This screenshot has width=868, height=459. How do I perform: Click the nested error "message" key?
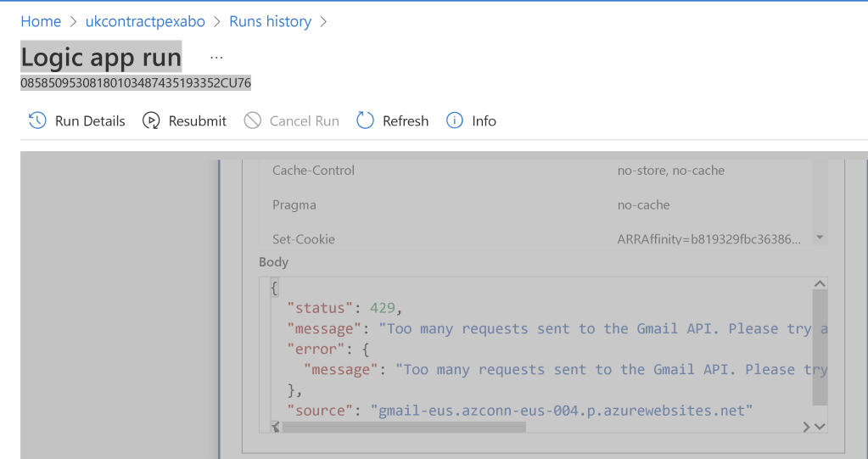click(340, 370)
